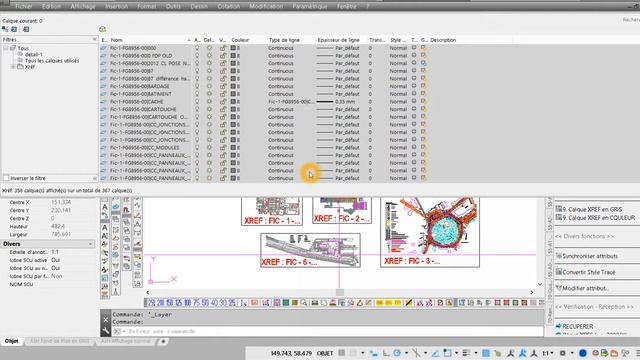Select Fic-1-FG8956-00|CARTOUCHE layer name

pos(143,109)
